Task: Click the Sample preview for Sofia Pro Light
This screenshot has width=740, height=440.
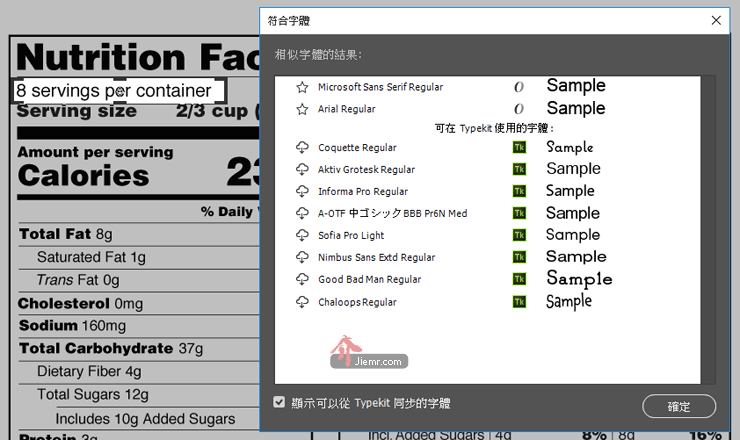Action: pyautogui.click(x=573, y=235)
